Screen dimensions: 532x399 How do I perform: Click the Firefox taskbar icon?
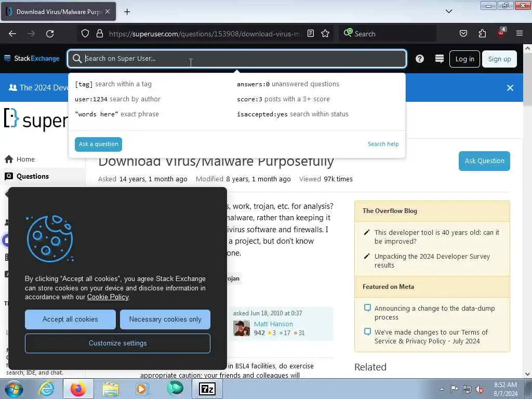pyautogui.click(x=78, y=389)
